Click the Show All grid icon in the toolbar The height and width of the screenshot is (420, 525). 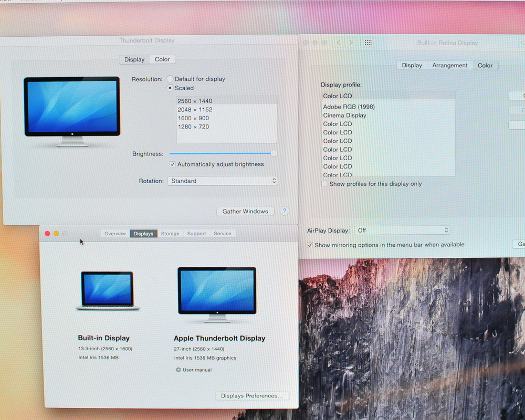point(369,43)
